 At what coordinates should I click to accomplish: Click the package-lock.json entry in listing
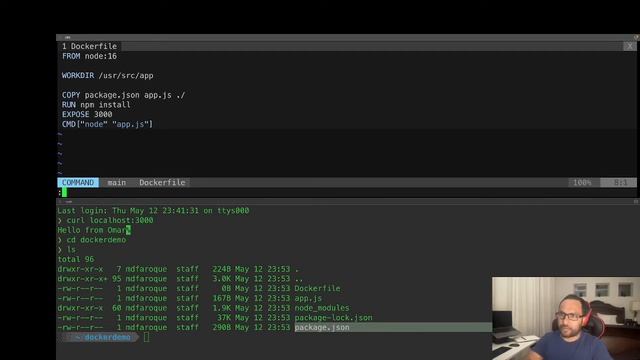point(333,318)
